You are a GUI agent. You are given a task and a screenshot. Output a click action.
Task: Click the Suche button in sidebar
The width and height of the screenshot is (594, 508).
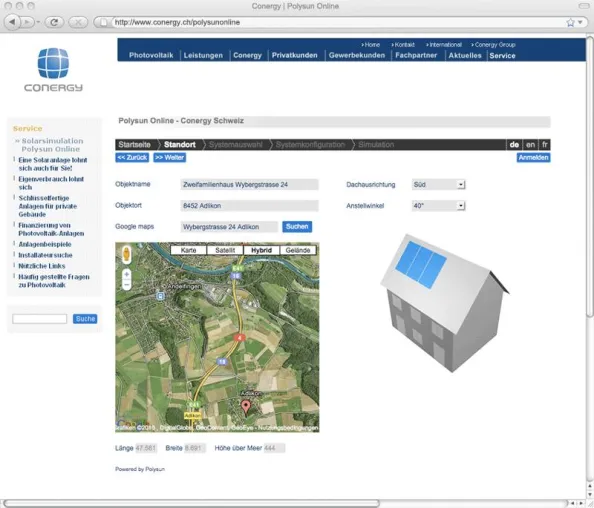coord(85,319)
